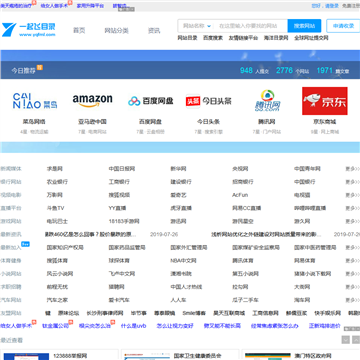The image size is (360, 360).
Task: Open the Amazon logo tile
Action: tap(92, 101)
